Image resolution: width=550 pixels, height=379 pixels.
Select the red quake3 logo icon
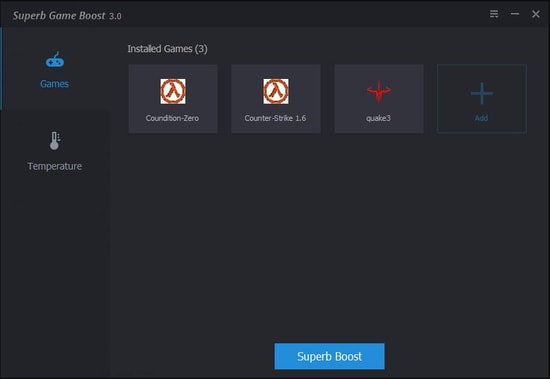coord(379,92)
